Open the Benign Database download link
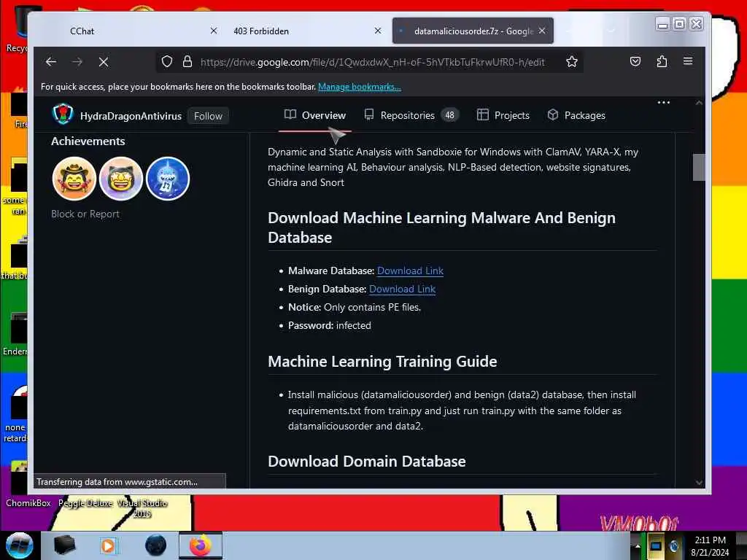747x560 pixels. (402, 289)
